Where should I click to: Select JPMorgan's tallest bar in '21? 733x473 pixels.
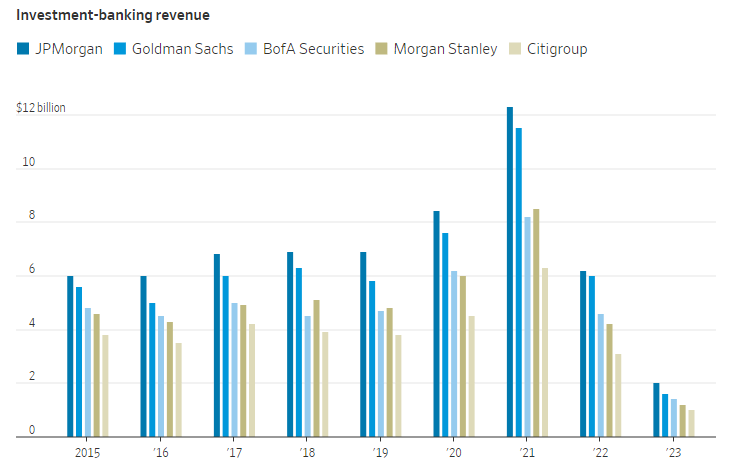(x=510, y=272)
